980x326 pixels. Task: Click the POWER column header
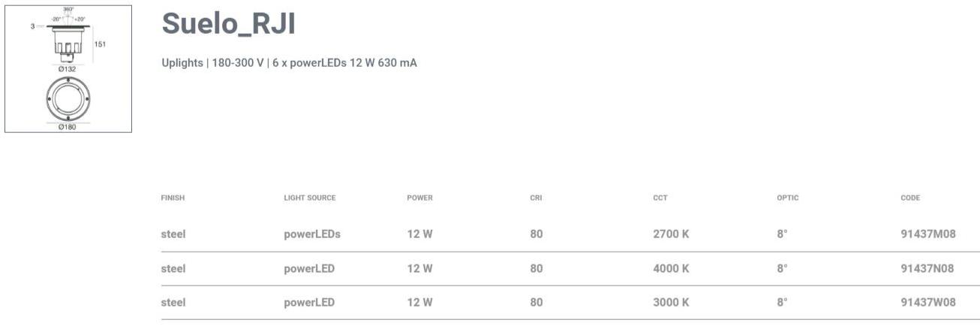(x=419, y=198)
